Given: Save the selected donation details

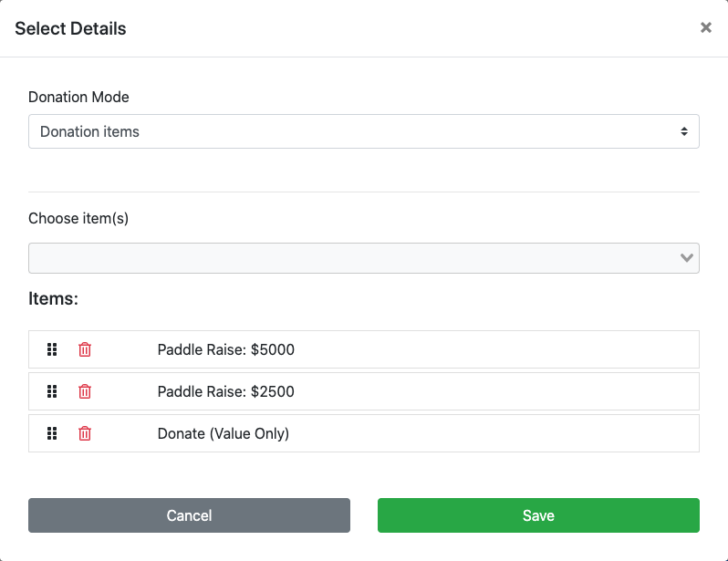Looking at the screenshot, I should tap(538, 515).
